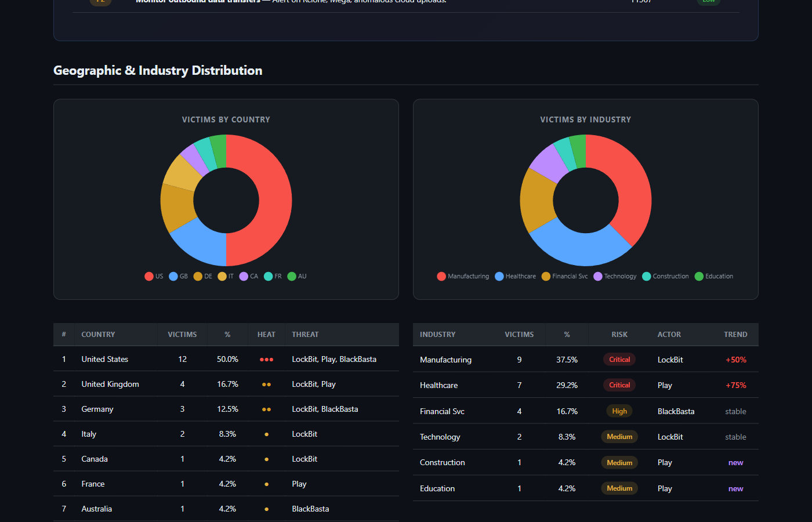Image resolution: width=812 pixels, height=522 pixels.
Task: Click the '+50%' trend value for Manufacturing
Action: [736, 360]
